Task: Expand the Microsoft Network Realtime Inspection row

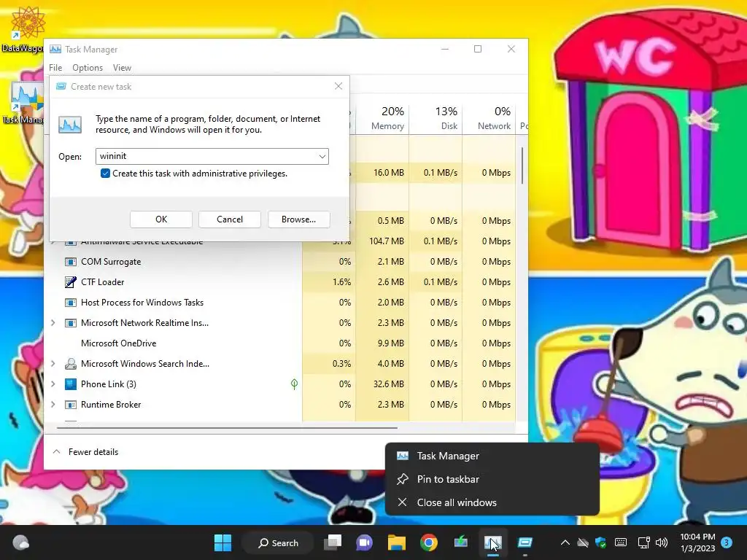Action: (x=53, y=323)
